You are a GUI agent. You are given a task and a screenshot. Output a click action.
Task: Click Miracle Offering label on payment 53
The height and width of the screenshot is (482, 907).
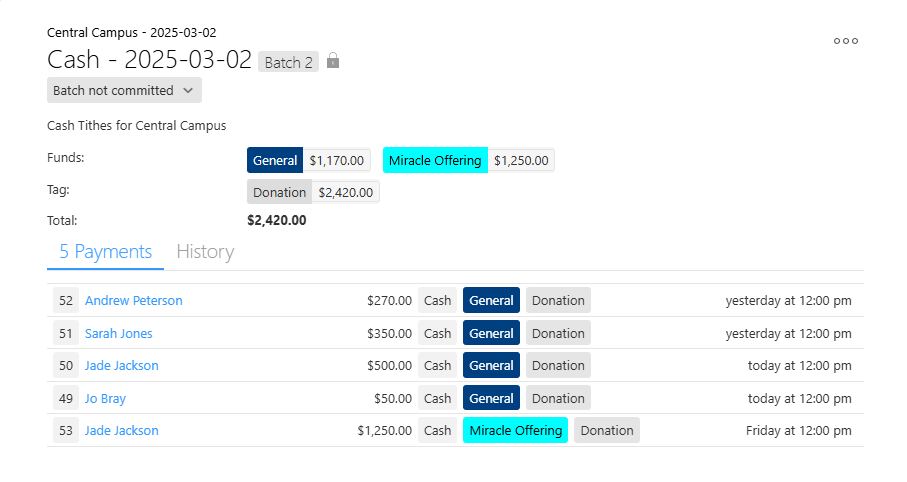coord(515,431)
